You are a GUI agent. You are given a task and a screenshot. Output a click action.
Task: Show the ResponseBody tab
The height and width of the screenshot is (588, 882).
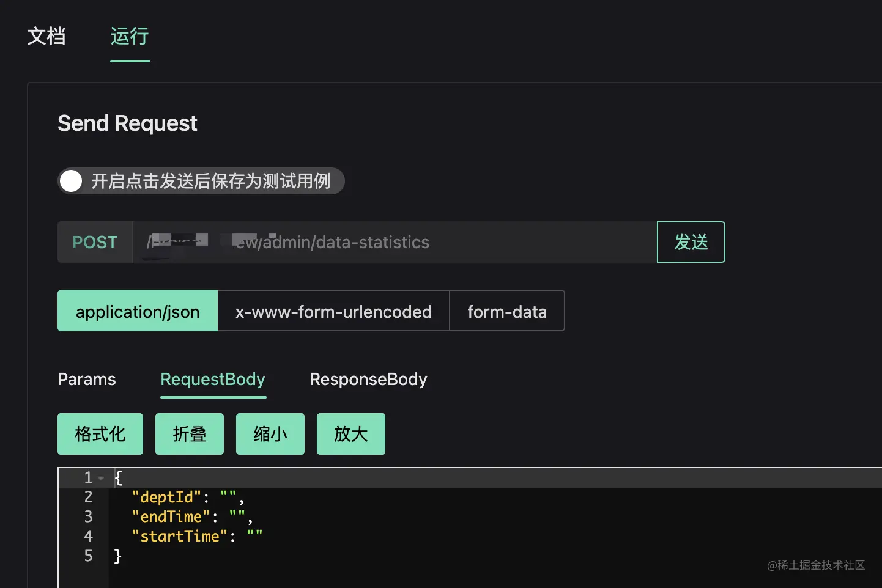coord(368,380)
